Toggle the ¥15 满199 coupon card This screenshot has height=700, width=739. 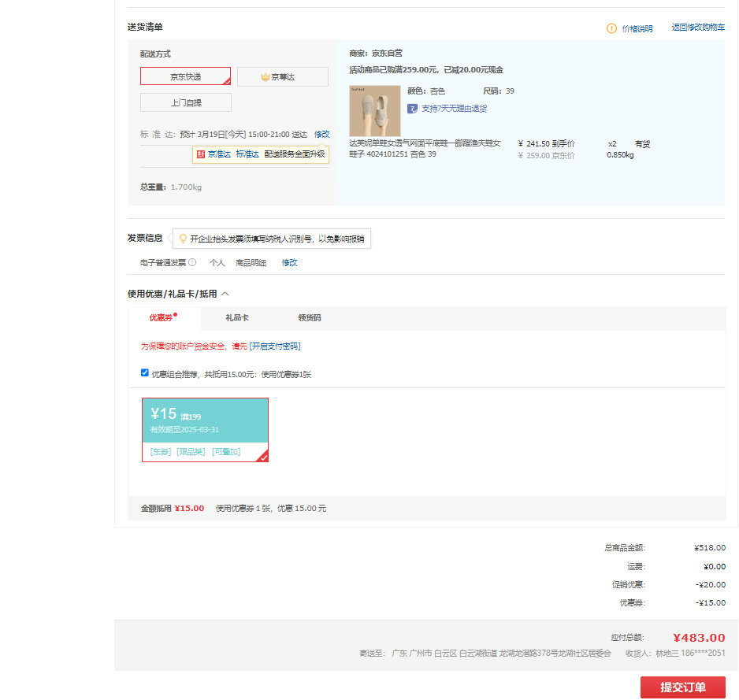click(x=205, y=429)
